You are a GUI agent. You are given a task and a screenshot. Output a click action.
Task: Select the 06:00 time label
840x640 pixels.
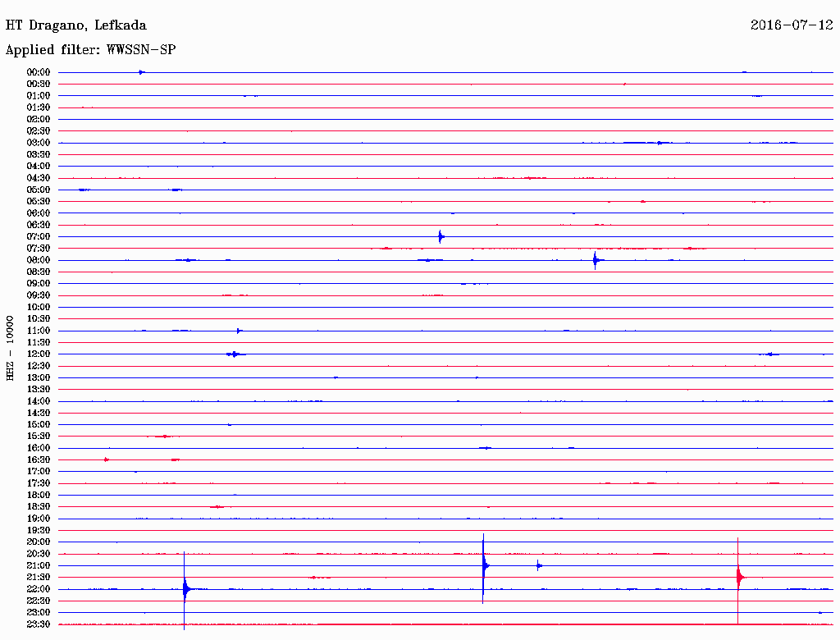point(39,213)
